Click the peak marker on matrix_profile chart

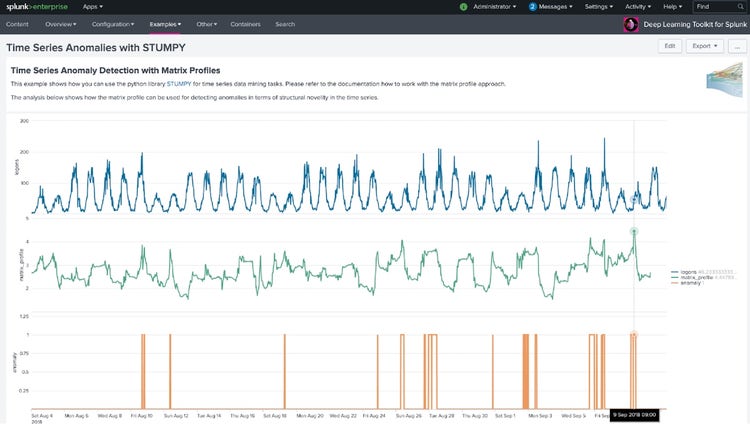click(x=634, y=231)
